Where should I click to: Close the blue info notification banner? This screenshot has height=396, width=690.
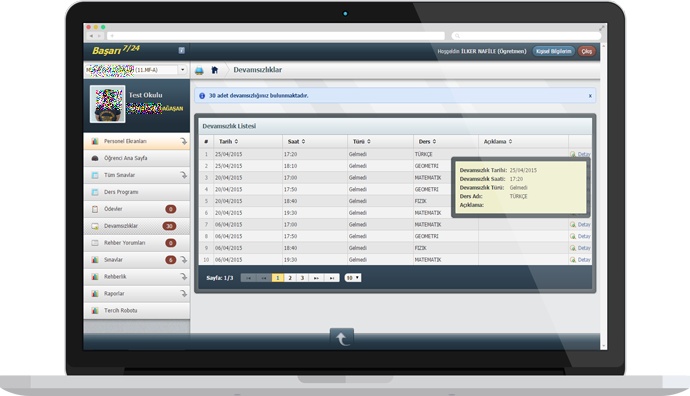590,95
